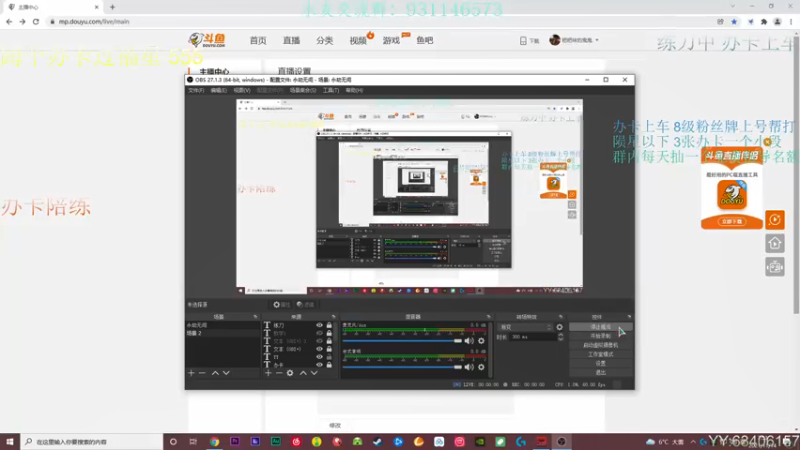Image resolution: width=800 pixels, height=450 pixels.
Task: Click 直播 link in the Douyu navigation
Action: coord(291,40)
